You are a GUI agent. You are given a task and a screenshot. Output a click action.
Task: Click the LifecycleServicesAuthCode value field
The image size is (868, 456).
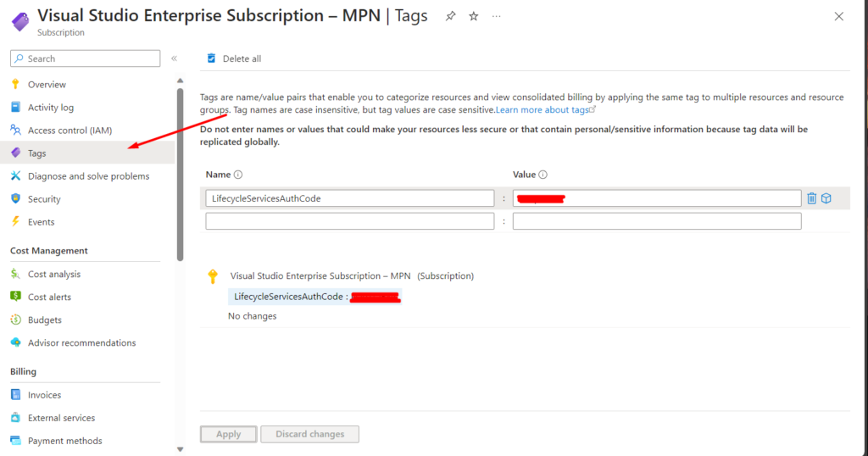tap(657, 198)
